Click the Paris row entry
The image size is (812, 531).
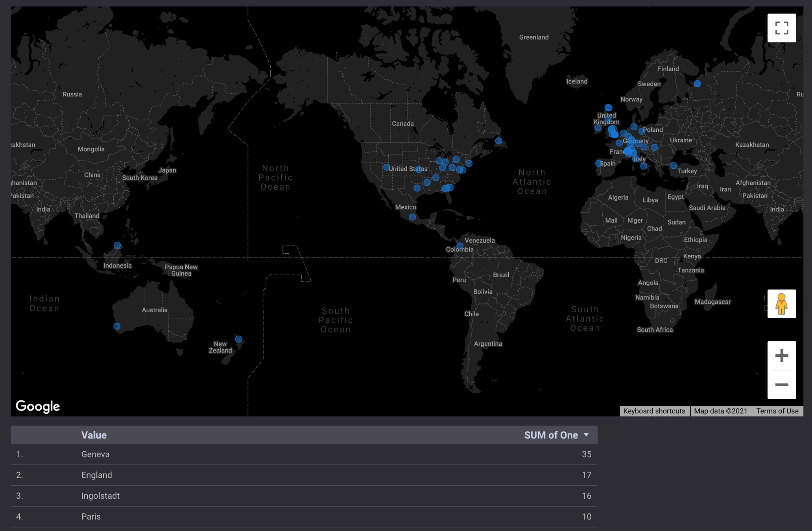(x=91, y=517)
